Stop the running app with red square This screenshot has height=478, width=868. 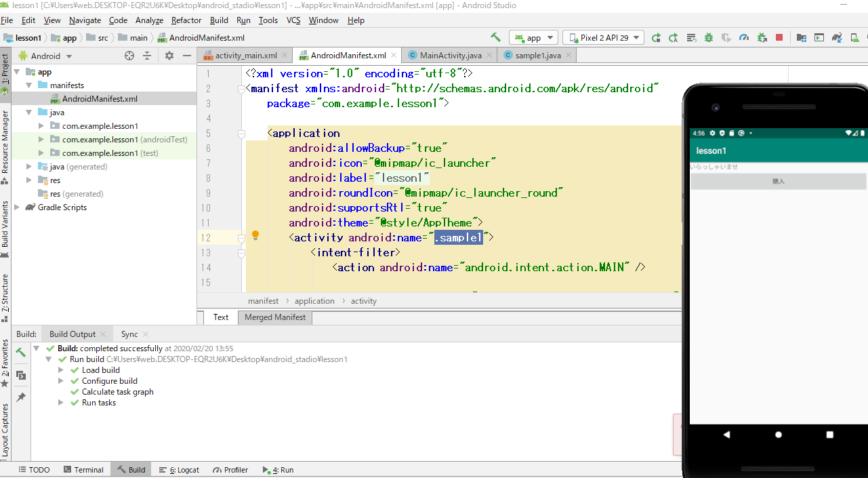[x=779, y=38]
